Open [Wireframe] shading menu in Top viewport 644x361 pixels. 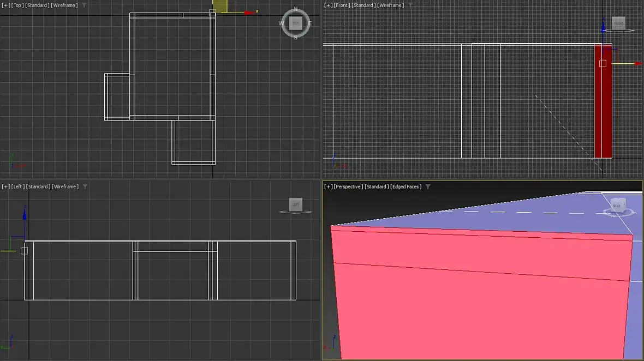point(64,5)
